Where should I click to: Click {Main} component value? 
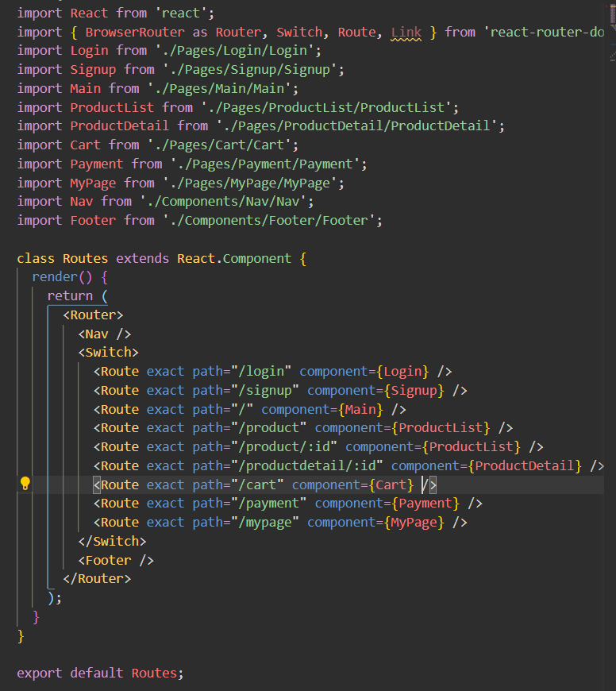(360, 409)
